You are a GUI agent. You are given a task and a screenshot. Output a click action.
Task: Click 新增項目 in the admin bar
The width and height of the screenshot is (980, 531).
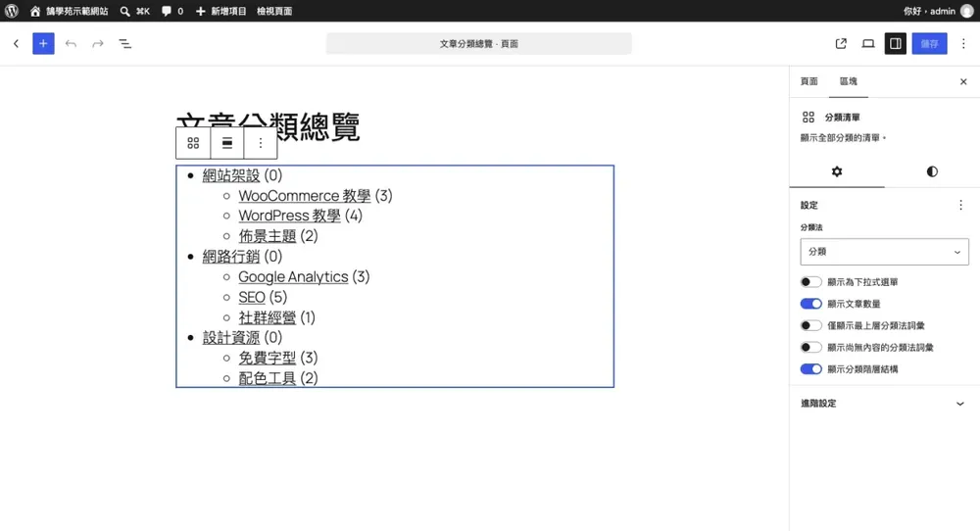[x=221, y=11]
